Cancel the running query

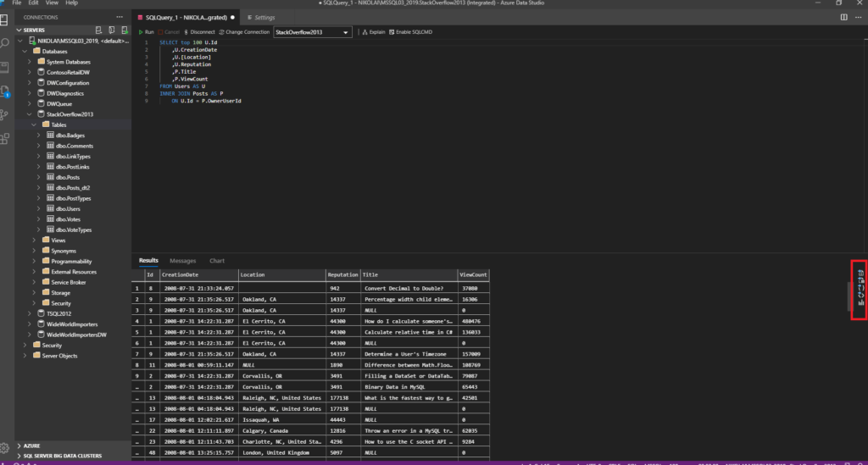click(169, 32)
